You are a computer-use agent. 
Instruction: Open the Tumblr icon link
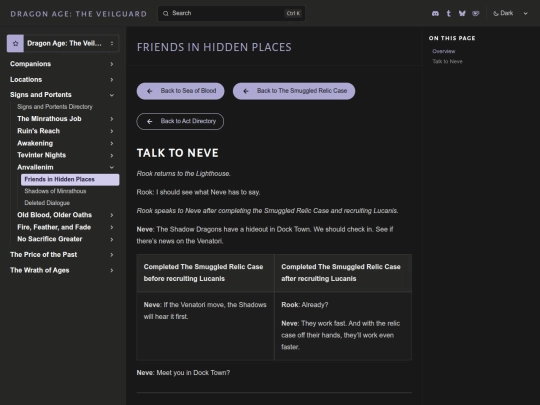tap(449, 13)
